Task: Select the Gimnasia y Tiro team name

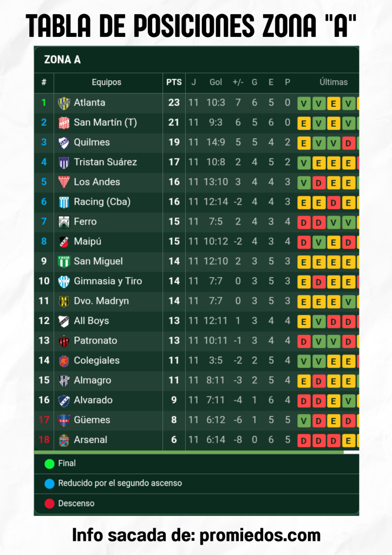Action: point(108,281)
